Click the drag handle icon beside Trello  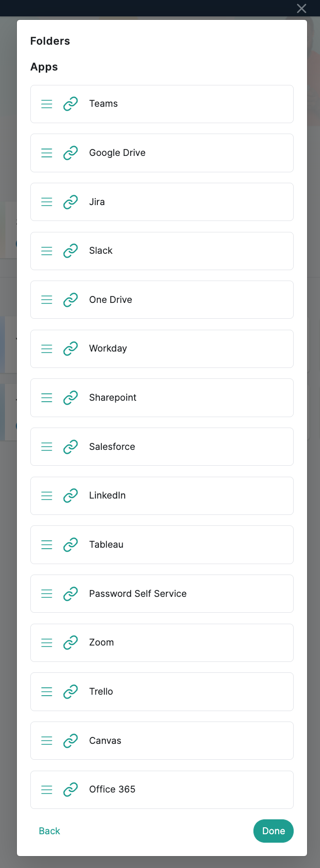click(x=47, y=692)
